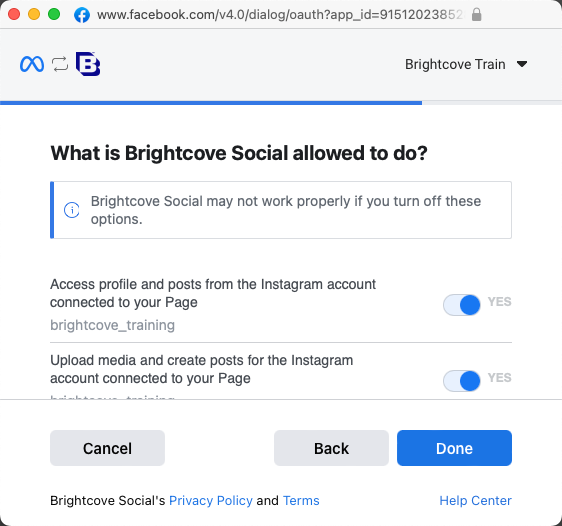Click the sync arrows icon between logos
This screenshot has width=562, height=526.
click(x=60, y=64)
